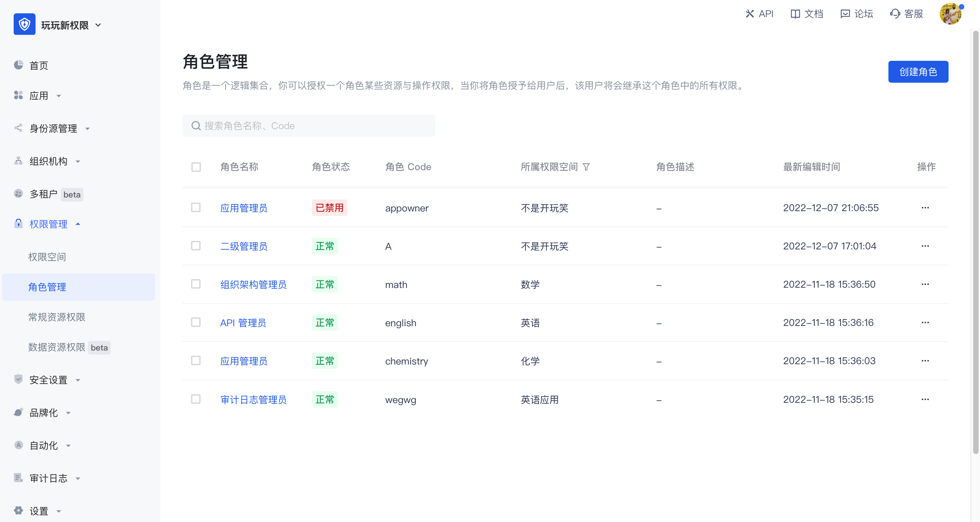Open 常规资源权限 in the sidebar

tap(57, 317)
